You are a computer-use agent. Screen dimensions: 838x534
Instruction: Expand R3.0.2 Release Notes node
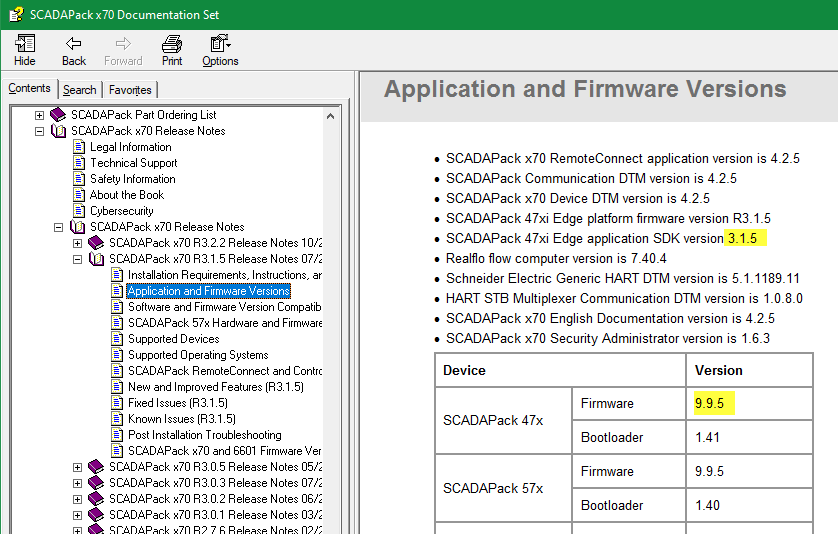pos(78,499)
